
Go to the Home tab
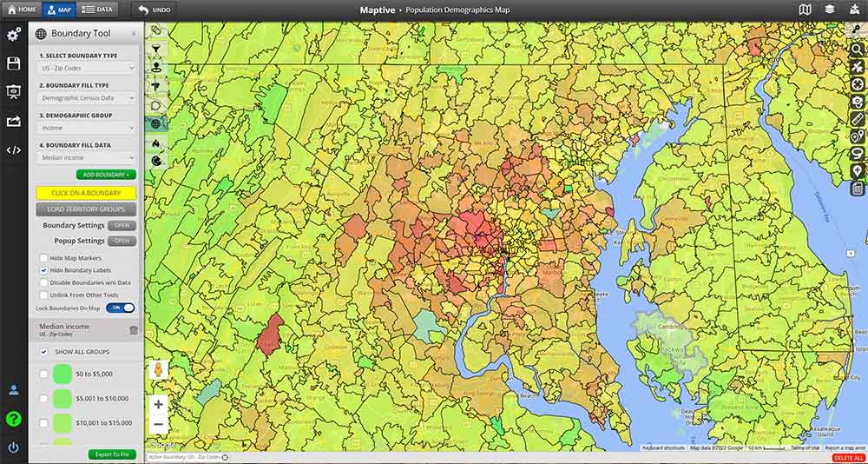click(x=22, y=10)
